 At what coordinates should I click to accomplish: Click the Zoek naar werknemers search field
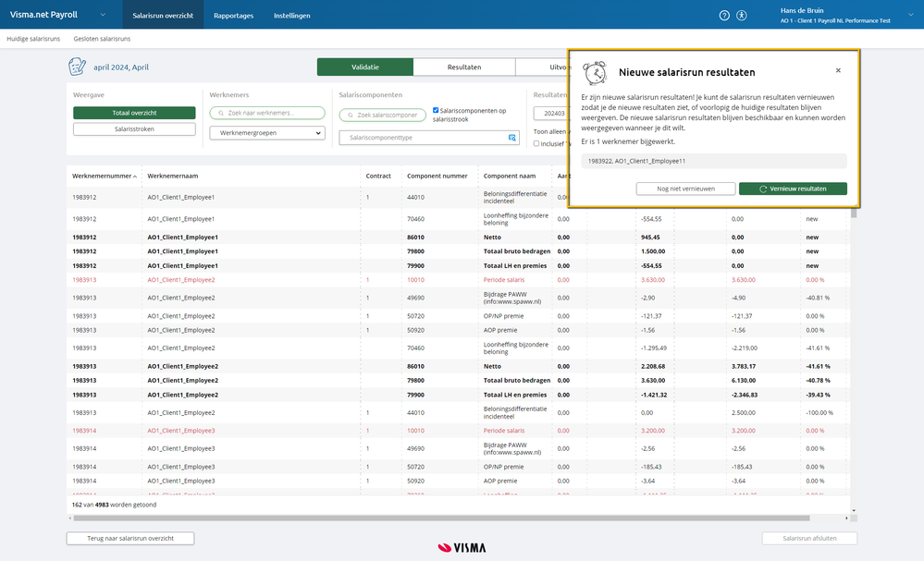267,113
